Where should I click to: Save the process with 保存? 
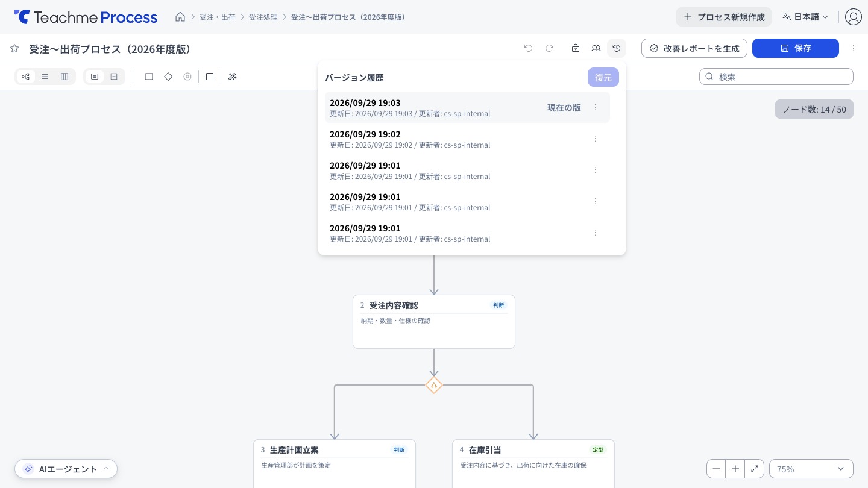796,48
